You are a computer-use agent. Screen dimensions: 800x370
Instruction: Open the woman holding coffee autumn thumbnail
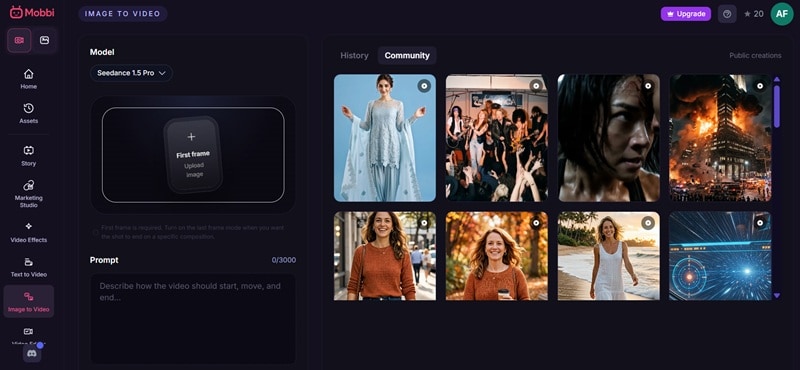click(x=496, y=256)
